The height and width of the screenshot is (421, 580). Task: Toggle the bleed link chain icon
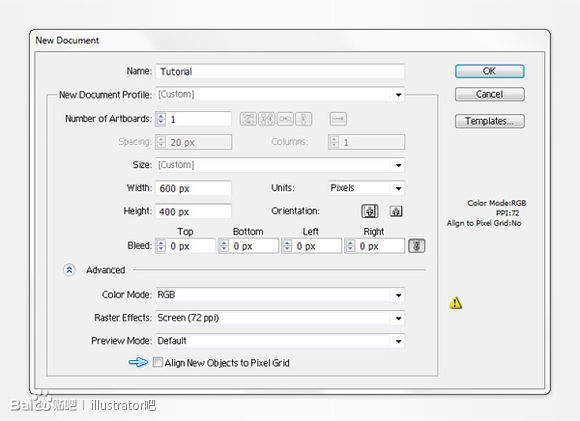(x=417, y=246)
